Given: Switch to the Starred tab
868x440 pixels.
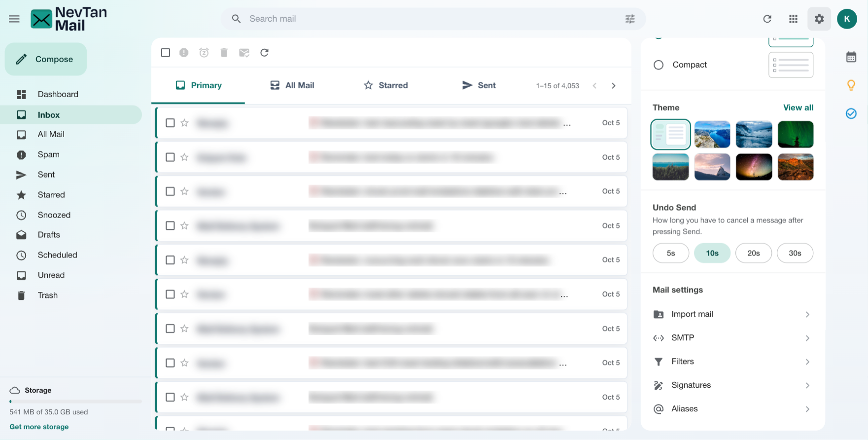Looking at the screenshot, I should click(386, 85).
